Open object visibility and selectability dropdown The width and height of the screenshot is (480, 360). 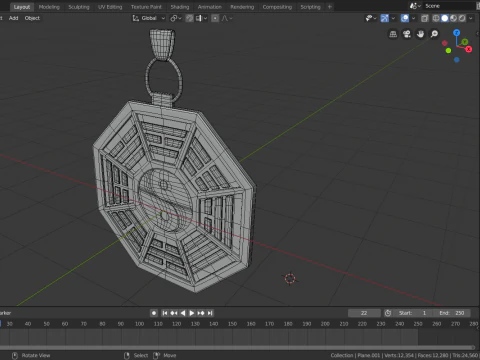tap(371, 18)
